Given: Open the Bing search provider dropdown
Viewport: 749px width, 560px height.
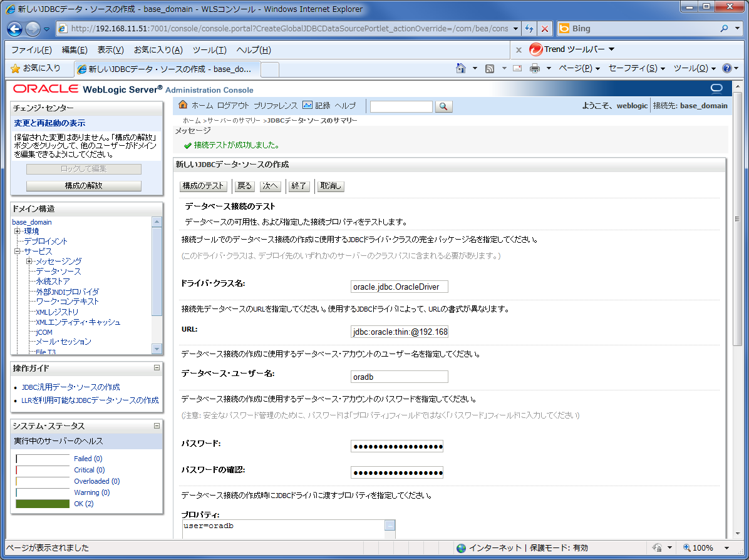Looking at the screenshot, I should tap(738, 29).
